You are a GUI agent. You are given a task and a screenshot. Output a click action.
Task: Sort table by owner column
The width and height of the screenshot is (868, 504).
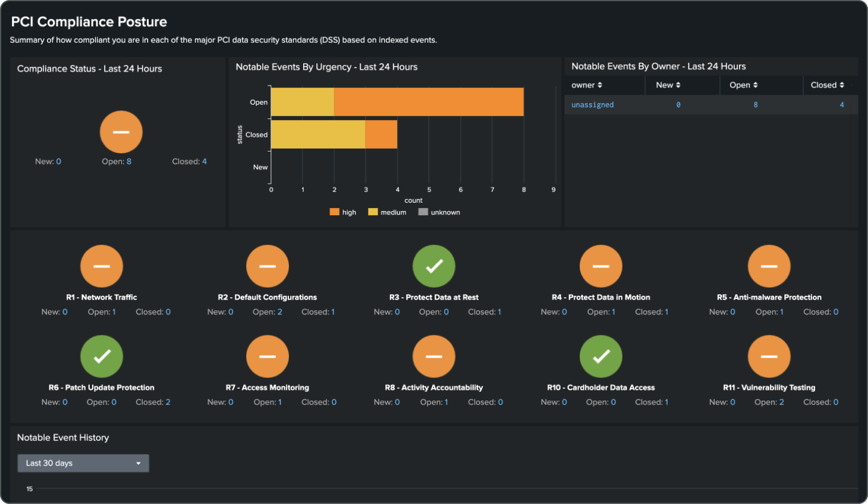(x=587, y=85)
